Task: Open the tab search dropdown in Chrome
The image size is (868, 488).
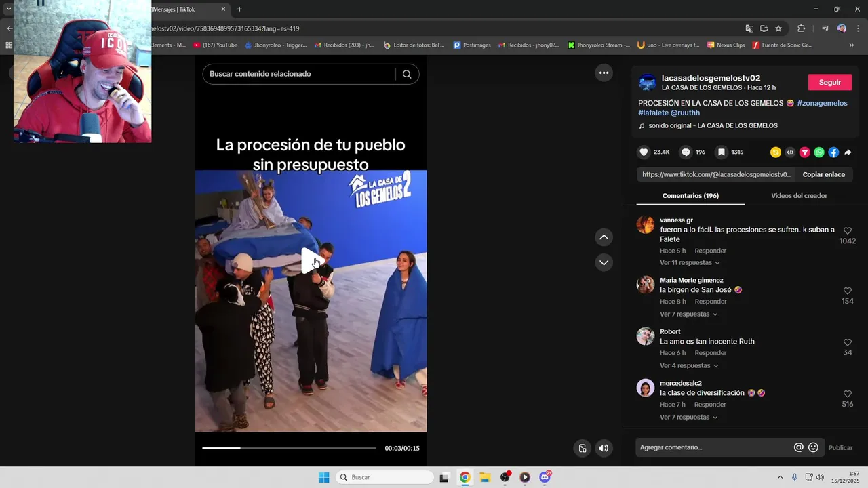Action: click(x=9, y=9)
